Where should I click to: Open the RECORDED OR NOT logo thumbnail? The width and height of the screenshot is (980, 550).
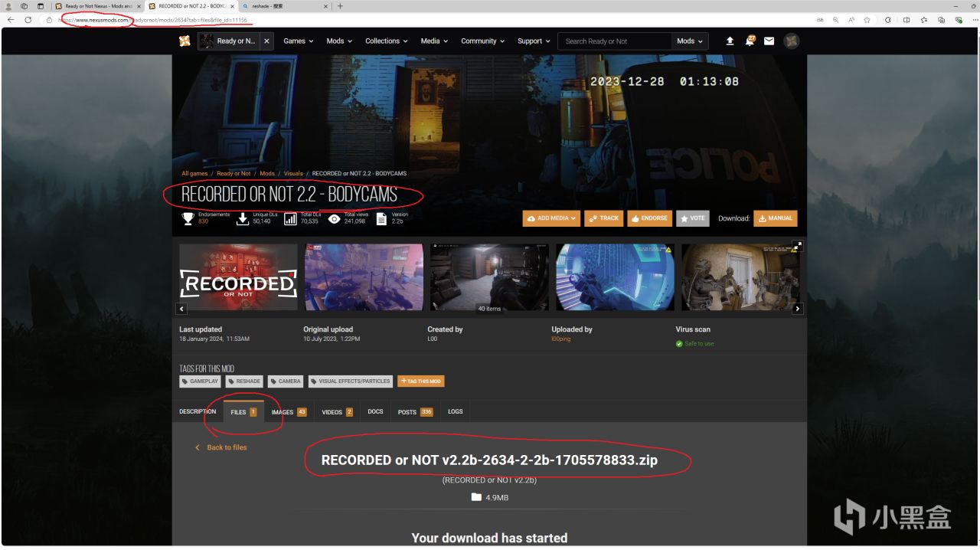(238, 277)
